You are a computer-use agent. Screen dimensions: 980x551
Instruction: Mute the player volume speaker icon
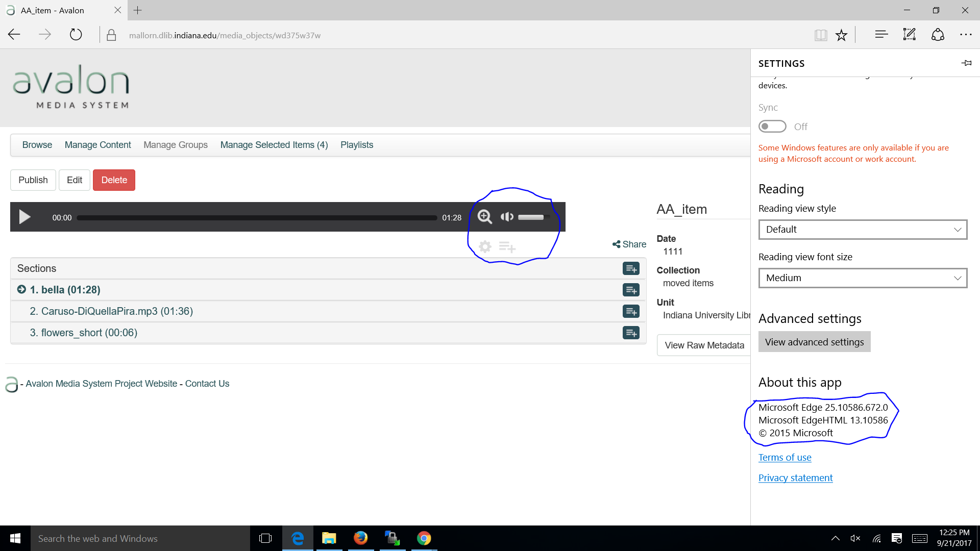[x=507, y=216]
